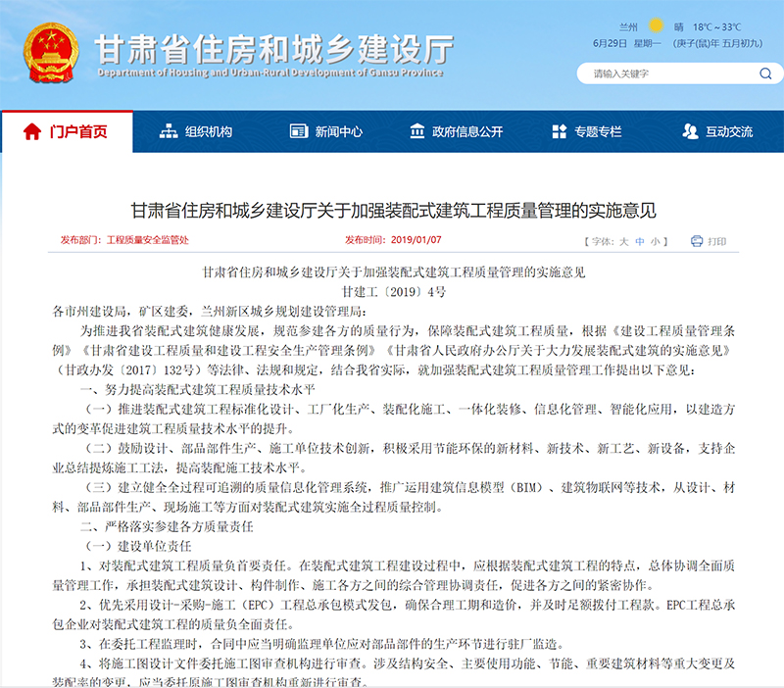Screen dimensions: 784x688
Task: Click the printer icon
Action: tap(696, 240)
